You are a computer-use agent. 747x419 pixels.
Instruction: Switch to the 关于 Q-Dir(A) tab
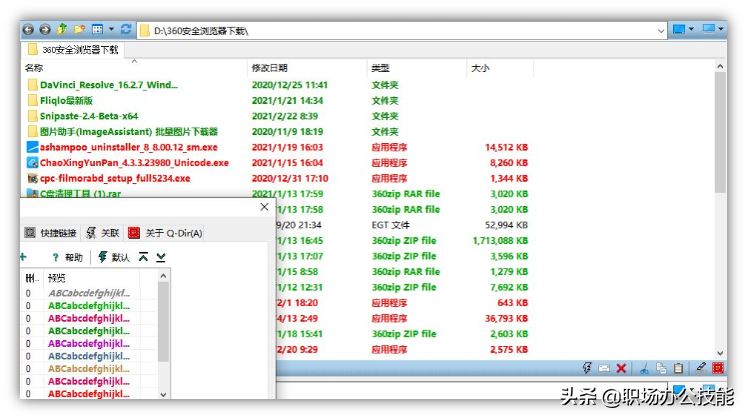165,233
